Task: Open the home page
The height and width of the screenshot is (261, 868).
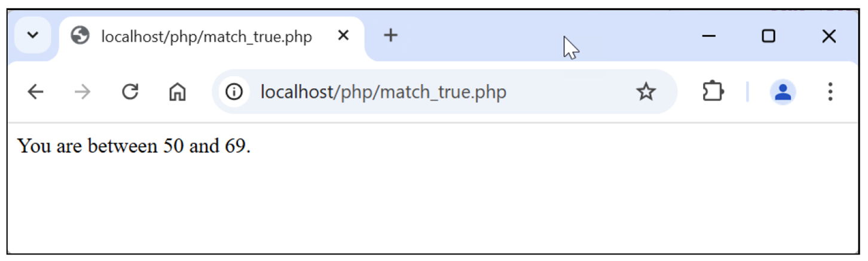Action: pyautogui.click(x=177, y=92)
